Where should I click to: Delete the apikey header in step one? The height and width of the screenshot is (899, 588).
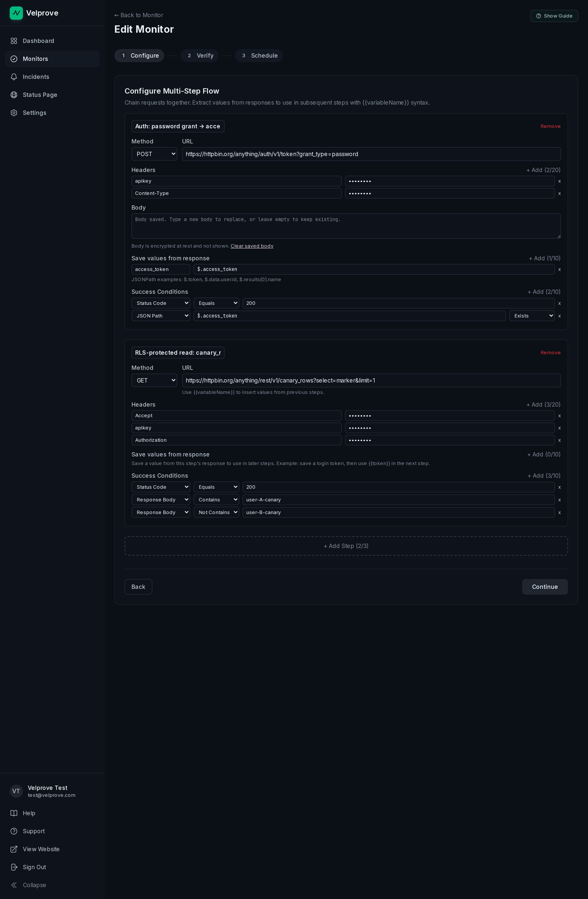(559, 181)
